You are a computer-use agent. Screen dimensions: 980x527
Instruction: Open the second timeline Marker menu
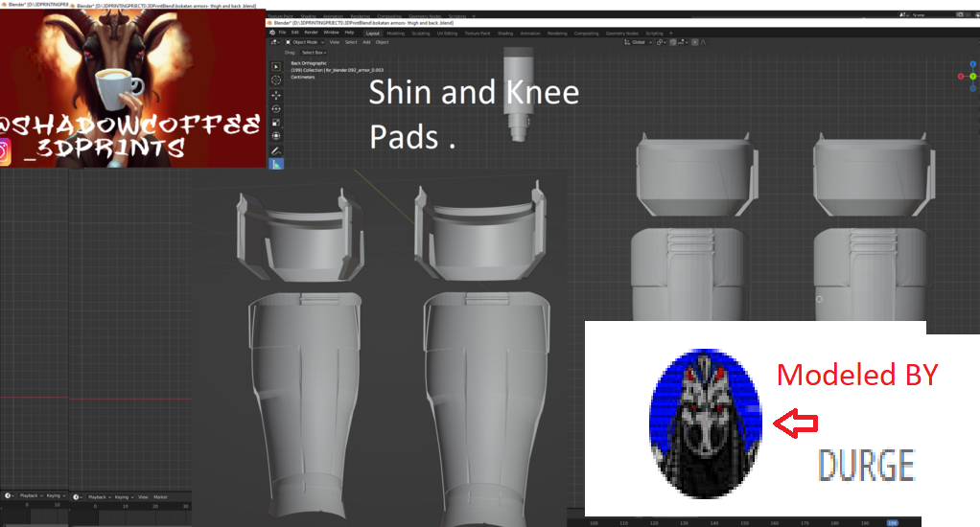[161, 497]
